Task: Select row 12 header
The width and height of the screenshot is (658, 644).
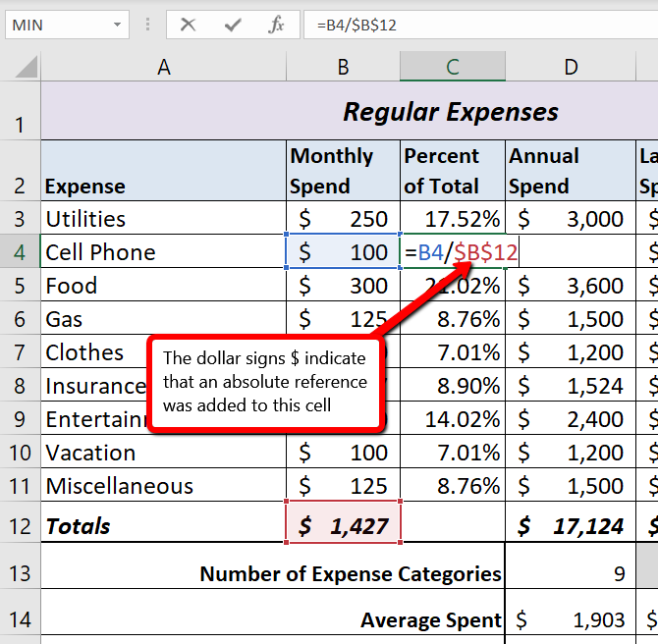Action: pos(20,522)
